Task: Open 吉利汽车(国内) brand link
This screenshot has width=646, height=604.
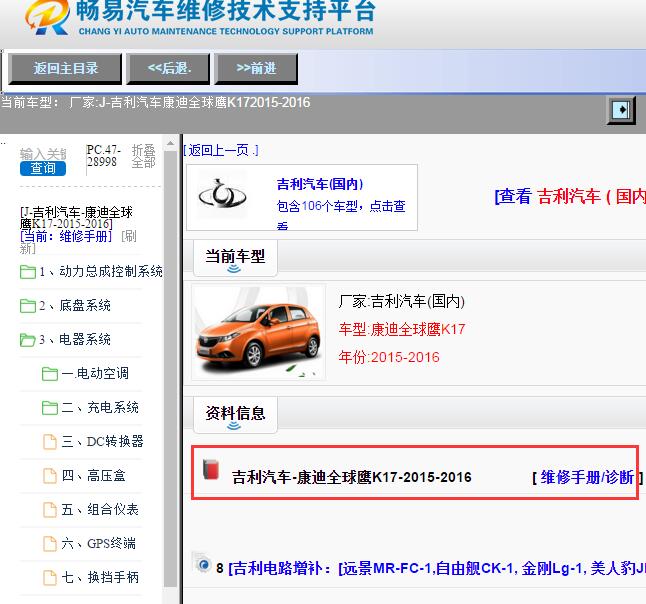Action: pos(320,184)
